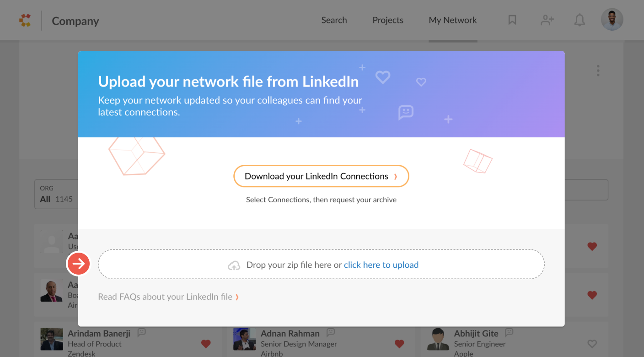The width and height of the screenshot is (644, 357).
Task: Toggle favorite heart for Adnan Rahman
Action: pyautogui.click(x=399, y=344)
